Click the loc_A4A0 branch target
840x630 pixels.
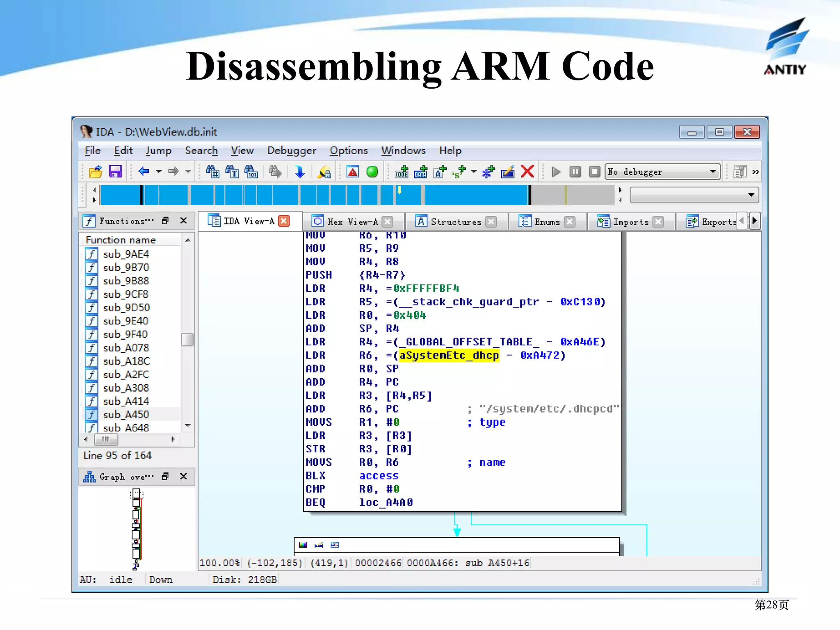[386, 502]
